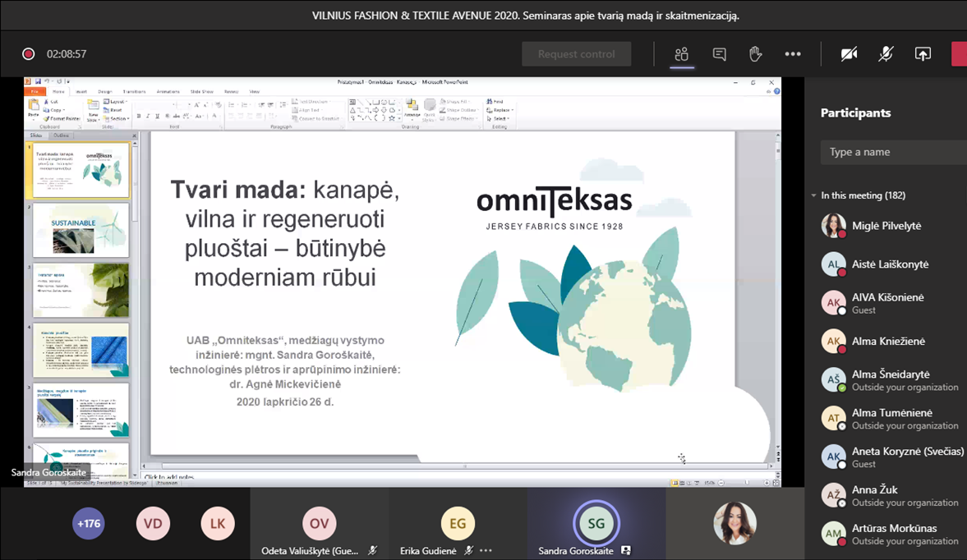Open the meeting chat conversation icon

[x=719, y=54]
